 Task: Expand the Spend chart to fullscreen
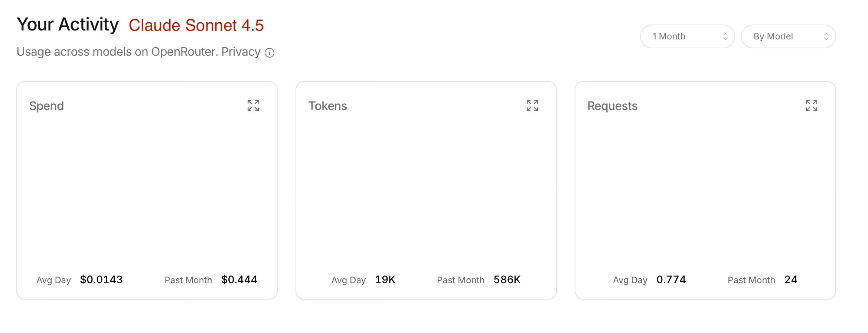coord(253,106)
